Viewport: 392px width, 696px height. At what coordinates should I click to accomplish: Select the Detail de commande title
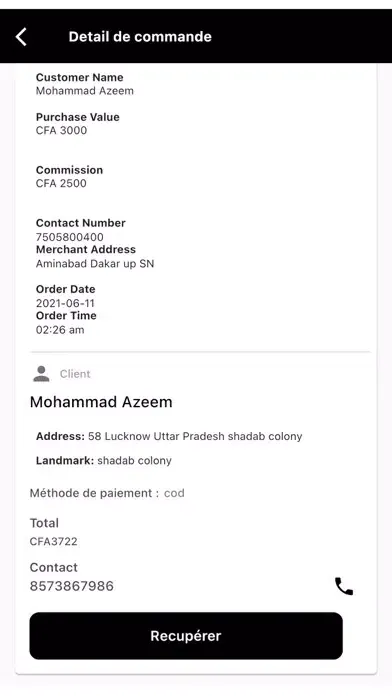pyautogui.click(x=140, y=36)
